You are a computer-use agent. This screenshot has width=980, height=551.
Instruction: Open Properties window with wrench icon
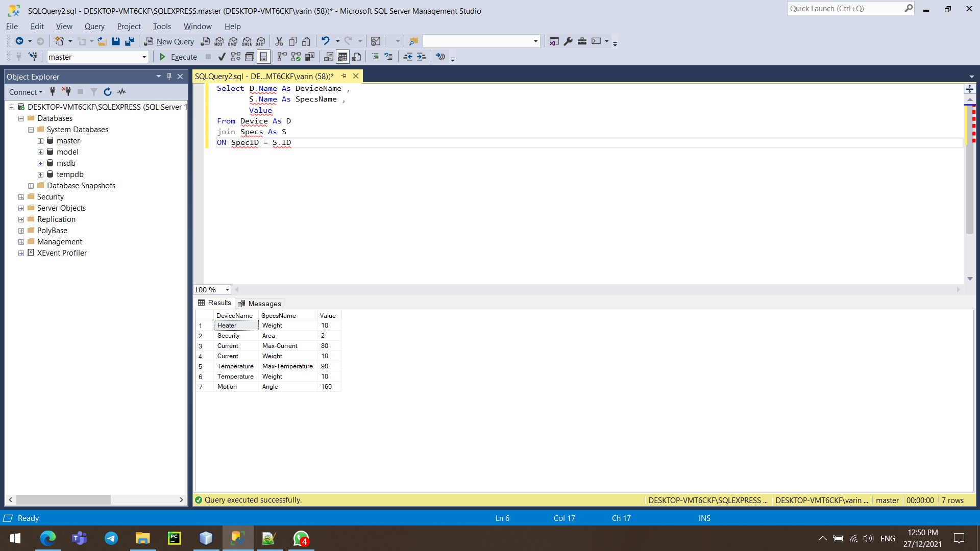click(568, 41)
